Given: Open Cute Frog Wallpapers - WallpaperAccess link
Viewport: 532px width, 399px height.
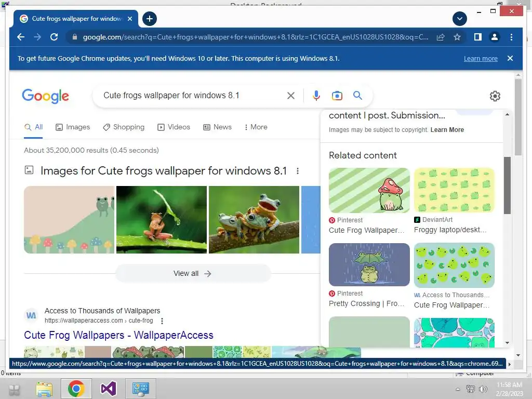Looking at the screenshot, I should point(118,335).
